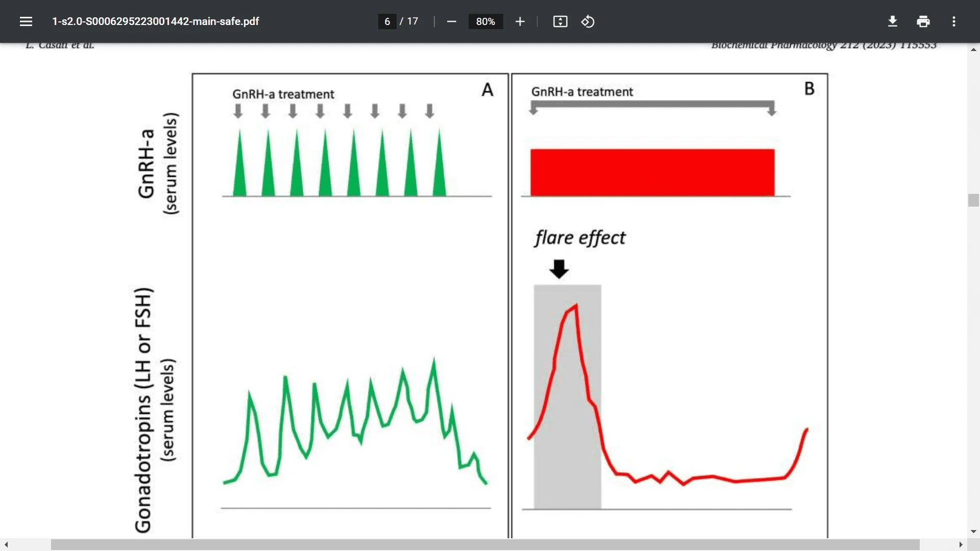Click the scroll up arrow
Screen dimensions: 980x551
973,49
